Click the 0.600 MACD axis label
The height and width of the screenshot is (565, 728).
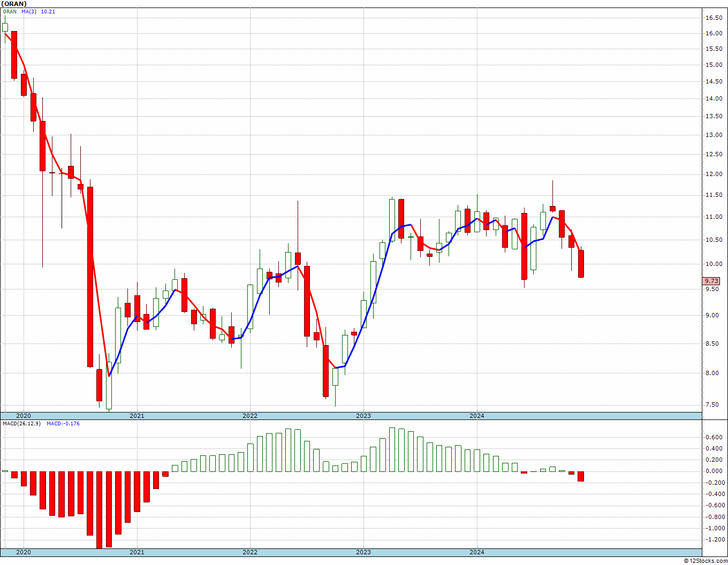coord(714,437)
